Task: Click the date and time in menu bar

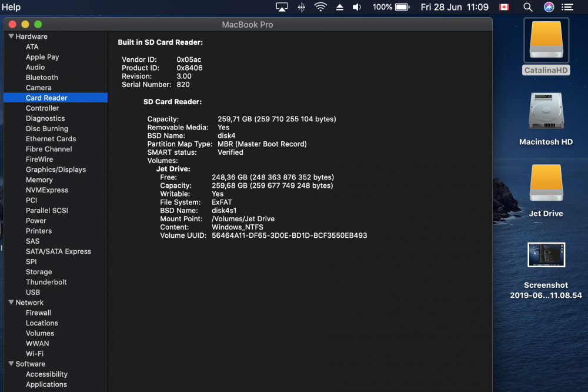Action: click(455, 7)
